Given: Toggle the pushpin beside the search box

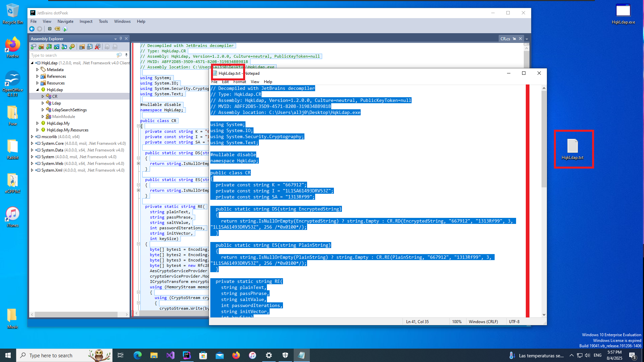Looking at the screenshot, I should (x=126, y=55).
